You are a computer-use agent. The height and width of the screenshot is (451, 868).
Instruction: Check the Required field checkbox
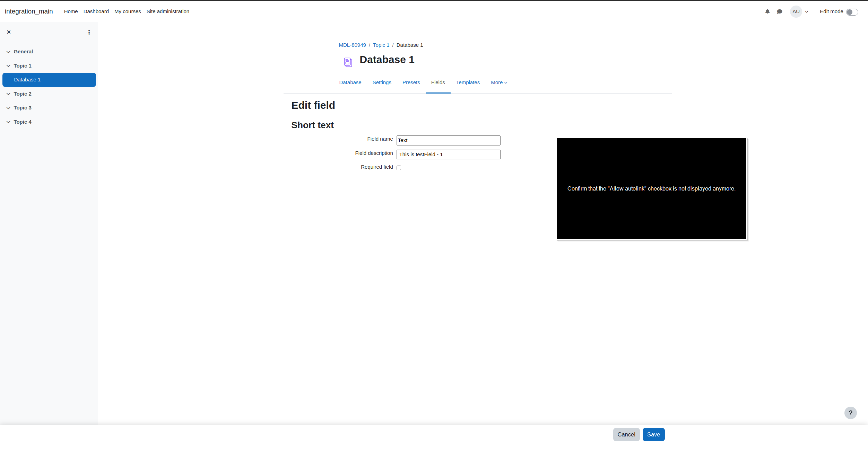[x=399, y=168]
